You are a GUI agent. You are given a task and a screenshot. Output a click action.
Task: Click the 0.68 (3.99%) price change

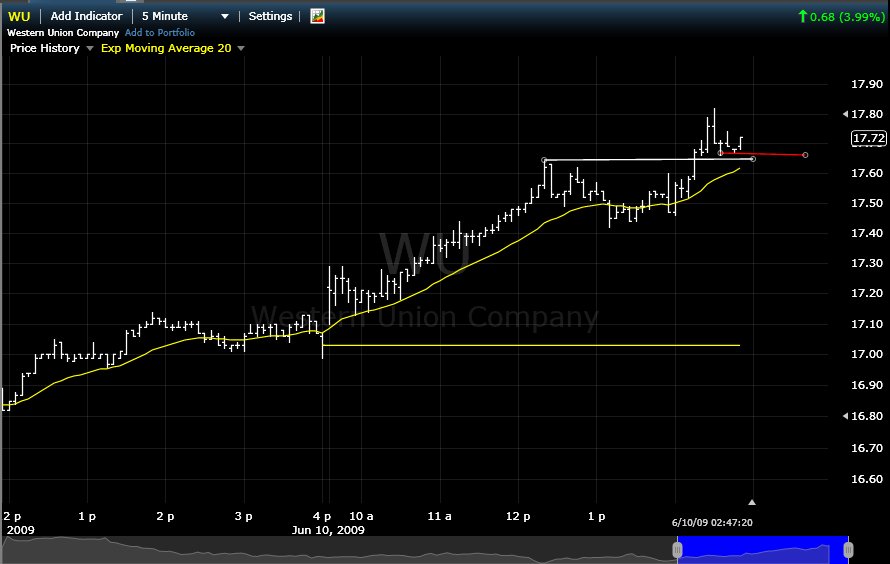coord(842,16)
